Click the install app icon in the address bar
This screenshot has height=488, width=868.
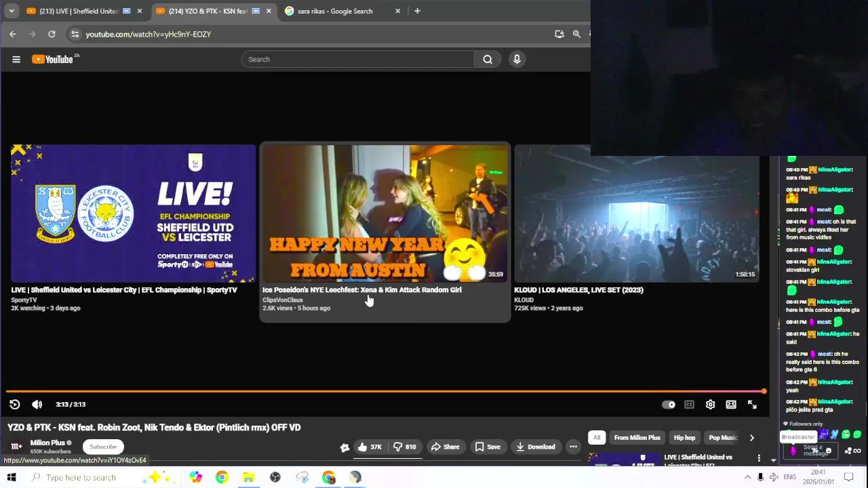tap(559, 34)
